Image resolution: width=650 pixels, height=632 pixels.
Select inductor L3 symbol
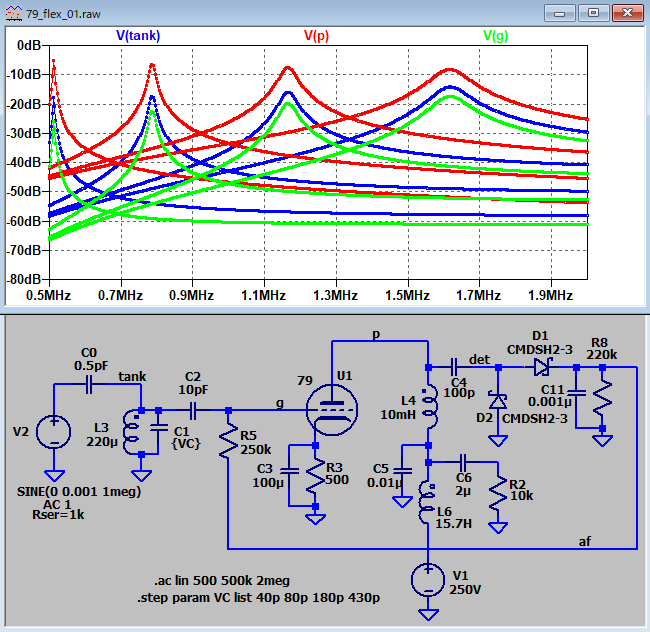click(x=132, y=432)
